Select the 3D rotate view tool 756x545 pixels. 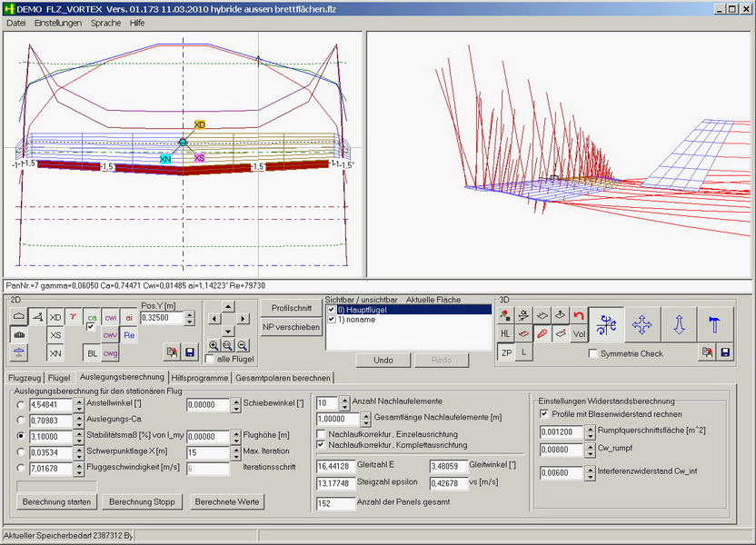(603, 323)
